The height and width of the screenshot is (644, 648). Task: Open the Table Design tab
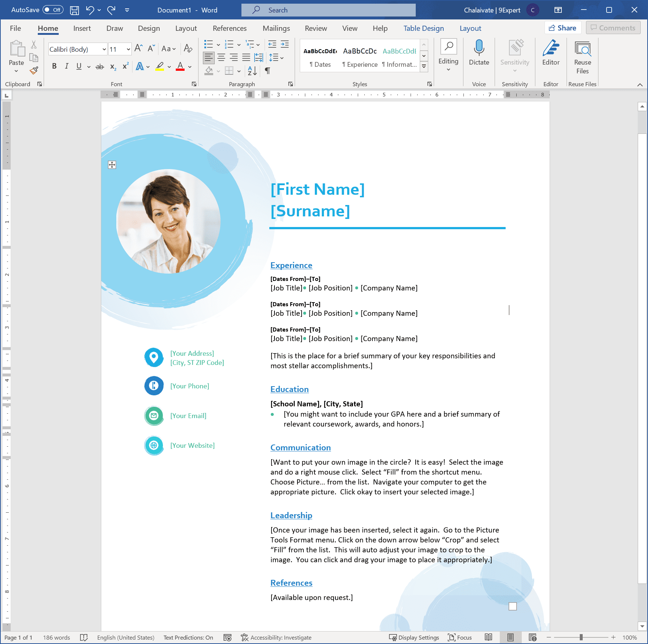(423, 28)
